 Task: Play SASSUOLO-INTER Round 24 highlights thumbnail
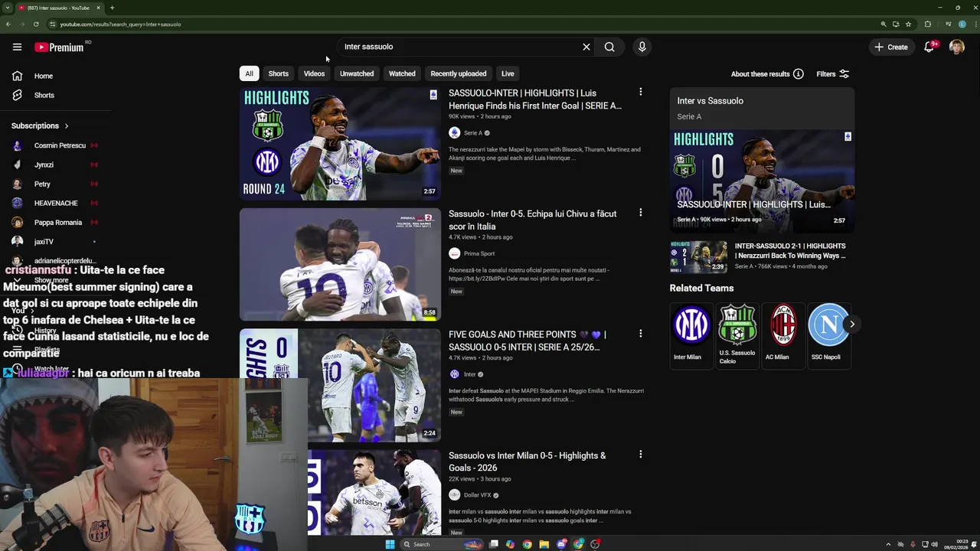[x=340, y=144]
